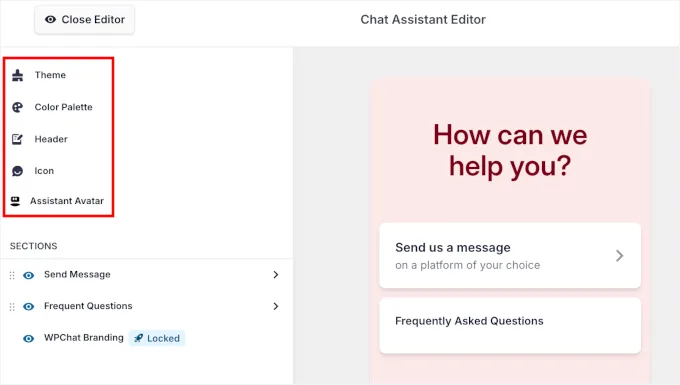Click the chat bubble Icon symbol
Viewport: 680px width, 385px height.
point(17,171)
